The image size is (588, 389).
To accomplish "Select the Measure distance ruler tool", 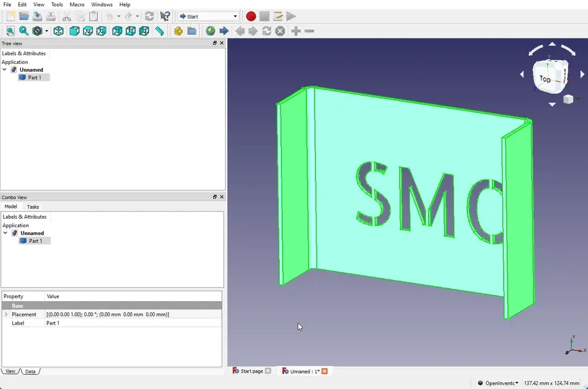I will coord(160,31).
